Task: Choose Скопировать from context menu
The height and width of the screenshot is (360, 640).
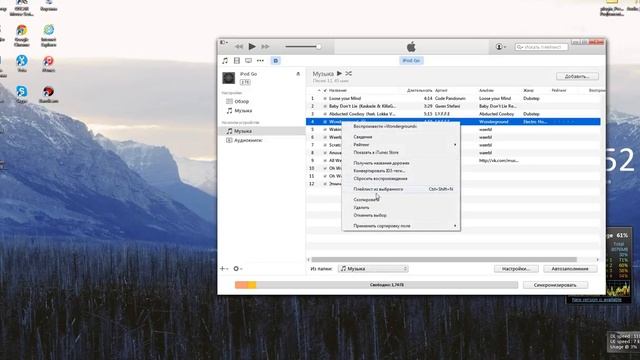Action: (x=366, y=200)
